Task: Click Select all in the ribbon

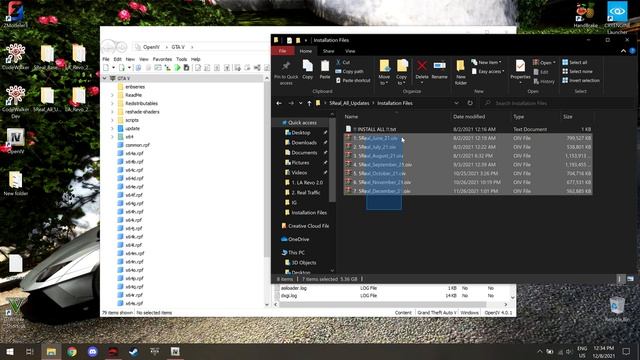Action: (575, 62)
